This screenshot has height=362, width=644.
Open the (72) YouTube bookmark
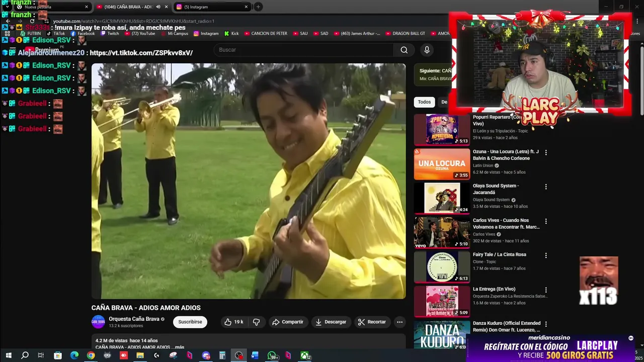pos(140,34)
